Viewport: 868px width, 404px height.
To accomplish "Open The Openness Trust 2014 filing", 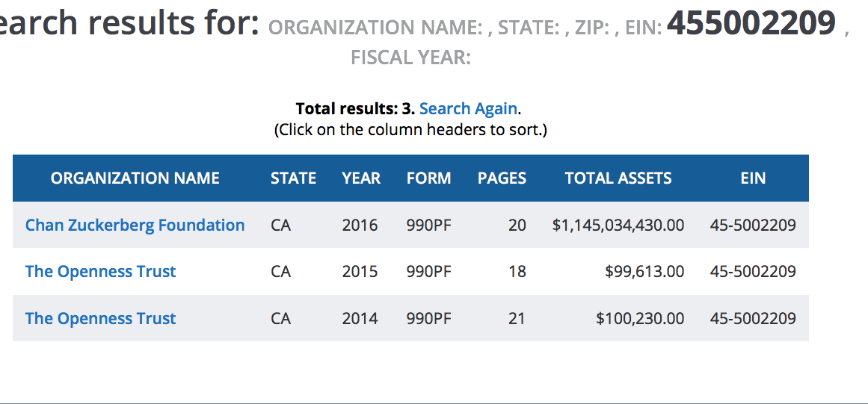I will click(x=100, y=318).
